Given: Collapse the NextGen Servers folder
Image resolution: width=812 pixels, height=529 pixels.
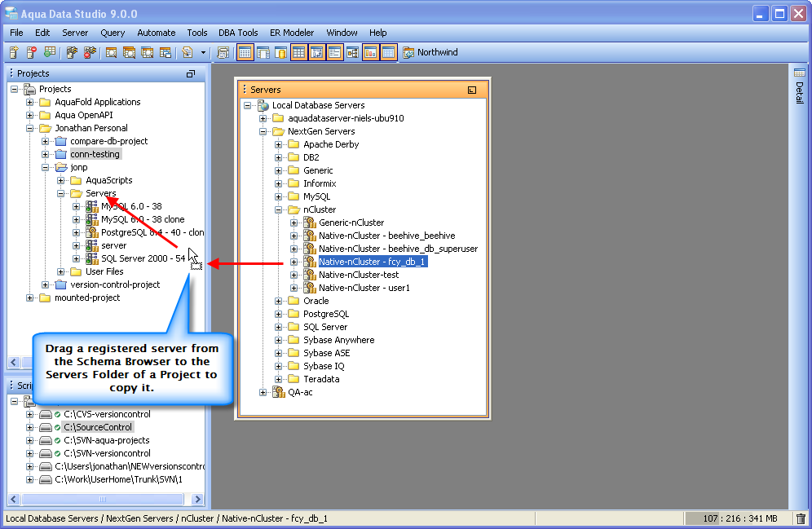Looking at the screenshot, I should (x=263, y=131).
